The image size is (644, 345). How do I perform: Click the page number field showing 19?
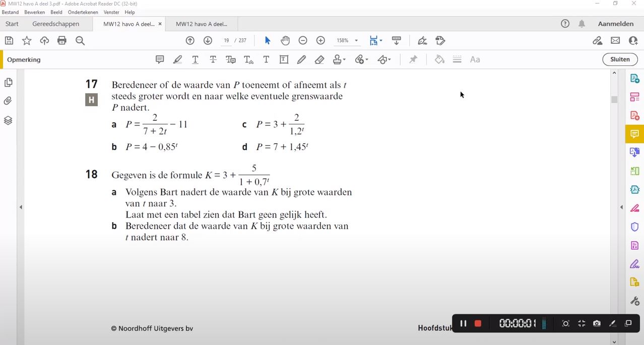click(x=226, y=41)
